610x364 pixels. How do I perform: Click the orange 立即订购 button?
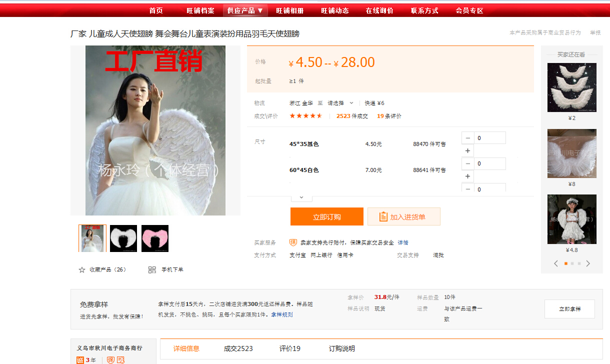tap(326, 217)
